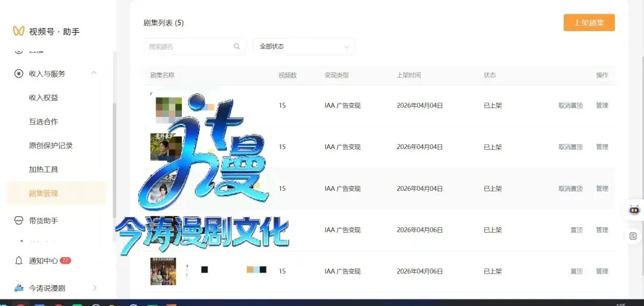Click the 变现类型 column header
This screenshot has height=306, width=644.
tap(336, 75)
